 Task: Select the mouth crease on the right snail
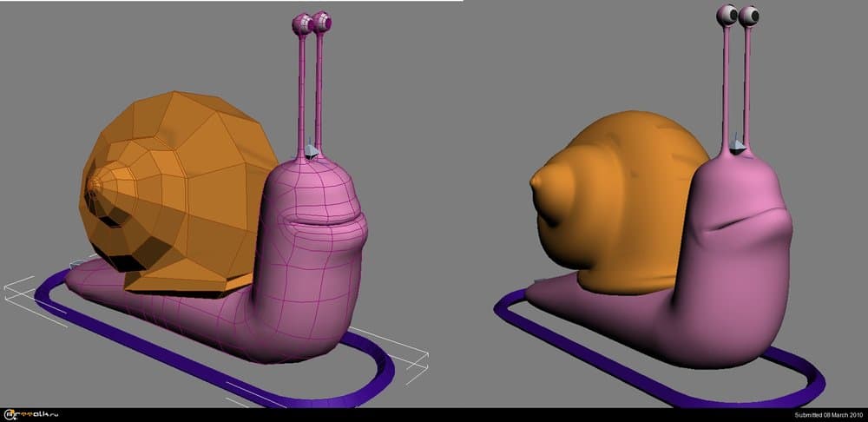(x=746, y=221)
